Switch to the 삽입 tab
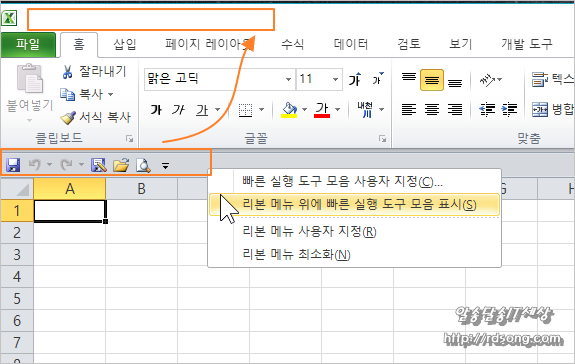Viewport: 575px width, 364px height. [125, 44]
